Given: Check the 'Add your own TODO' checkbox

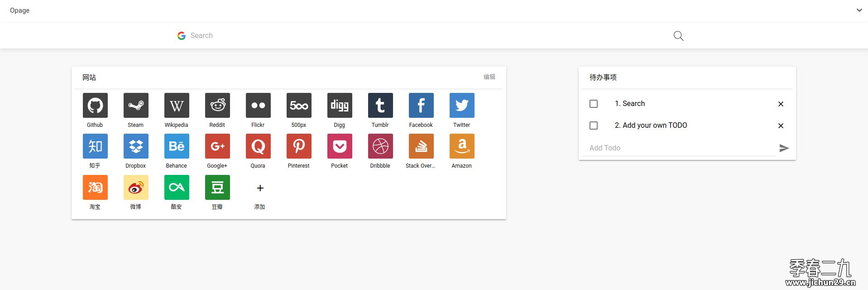Looking at the screenshot, I should point(594,126).
